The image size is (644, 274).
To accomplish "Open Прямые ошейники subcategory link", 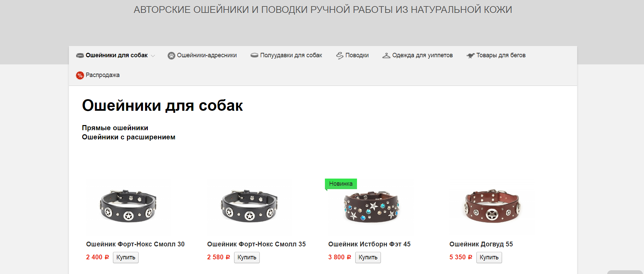I will [x=115, y=128].
